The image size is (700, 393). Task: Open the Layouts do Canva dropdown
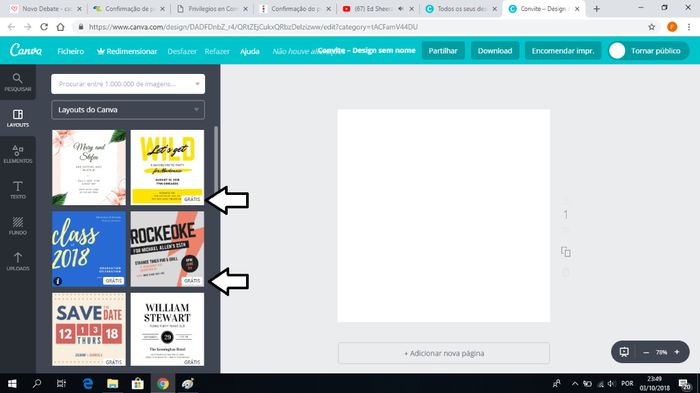tap(128, 110)
